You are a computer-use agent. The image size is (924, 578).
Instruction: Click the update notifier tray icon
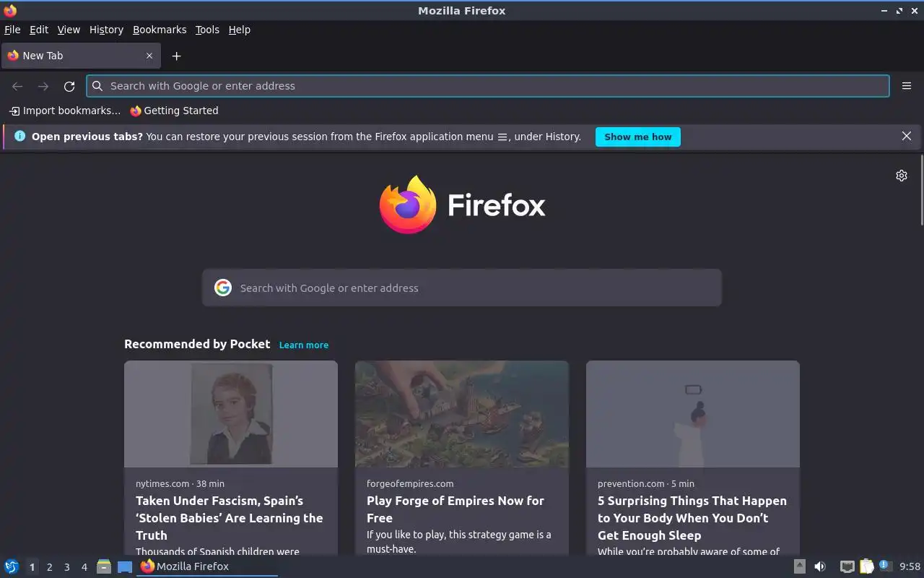pos(885,566)
